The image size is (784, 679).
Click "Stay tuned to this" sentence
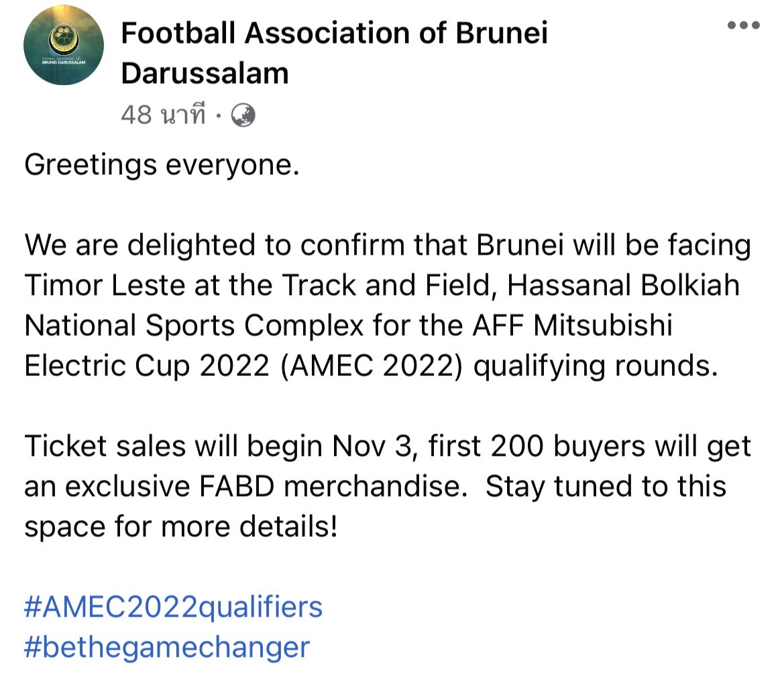click(606, 487)
